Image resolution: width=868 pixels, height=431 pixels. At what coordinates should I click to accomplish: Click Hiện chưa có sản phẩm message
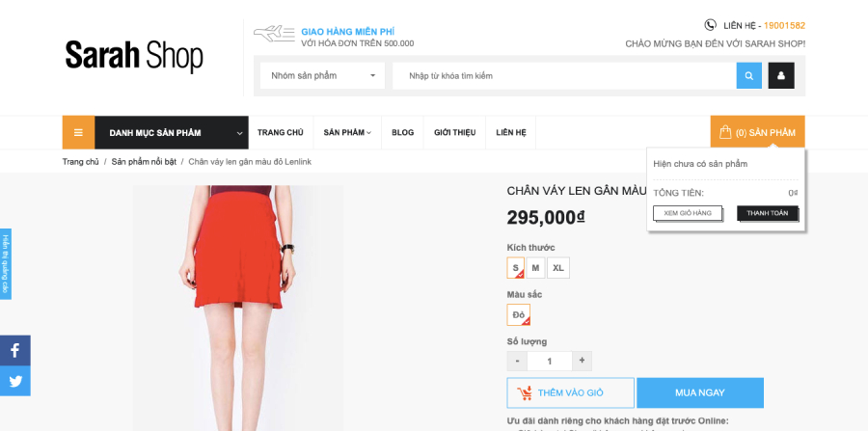click(x=700, y=164)
